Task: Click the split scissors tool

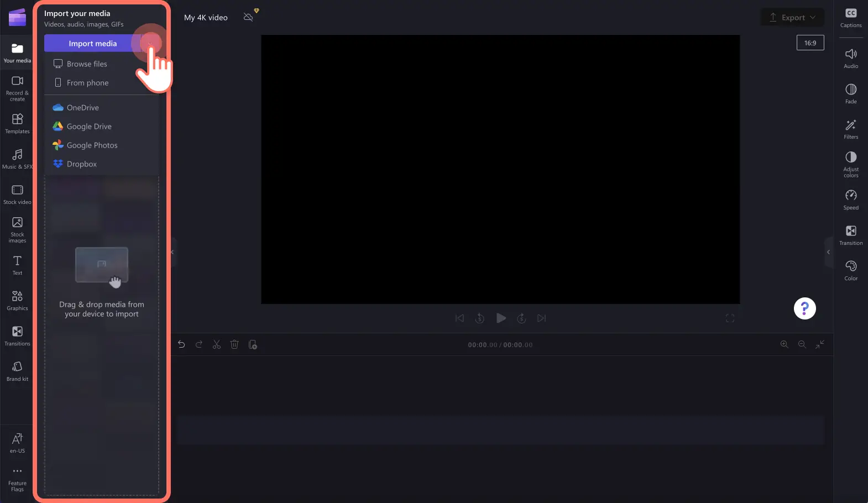Action: click(x=217, y=344)
